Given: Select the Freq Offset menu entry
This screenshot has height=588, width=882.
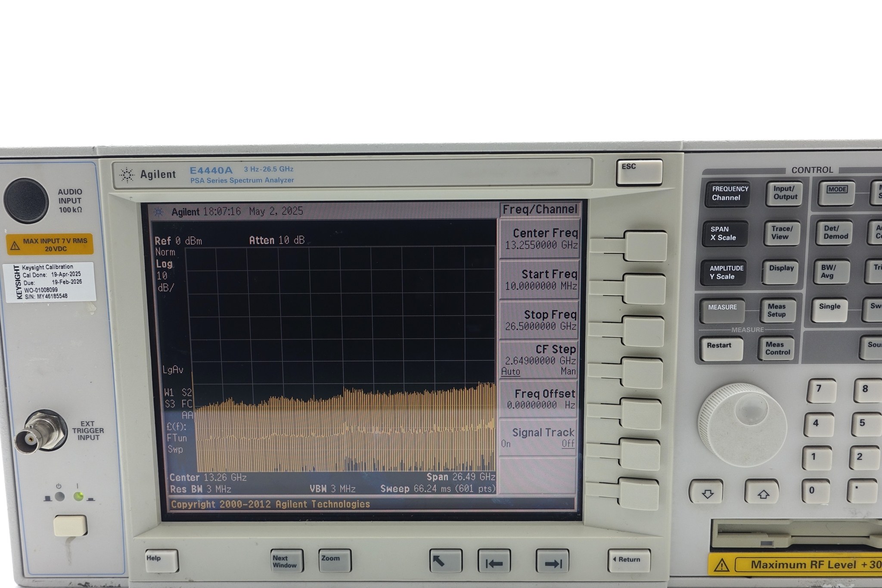Looking at the screenshot, I should click(537, 398).
